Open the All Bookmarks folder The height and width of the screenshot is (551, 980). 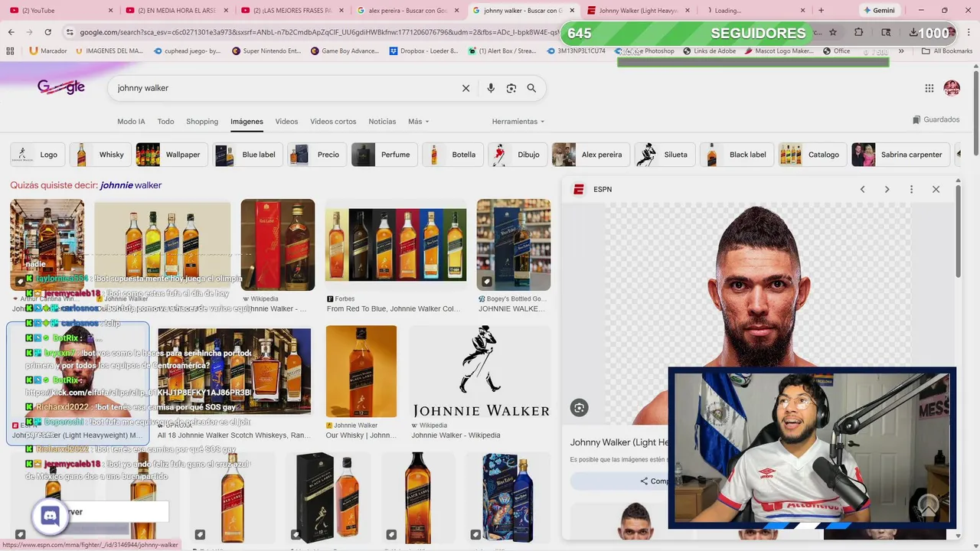point(947,51)
